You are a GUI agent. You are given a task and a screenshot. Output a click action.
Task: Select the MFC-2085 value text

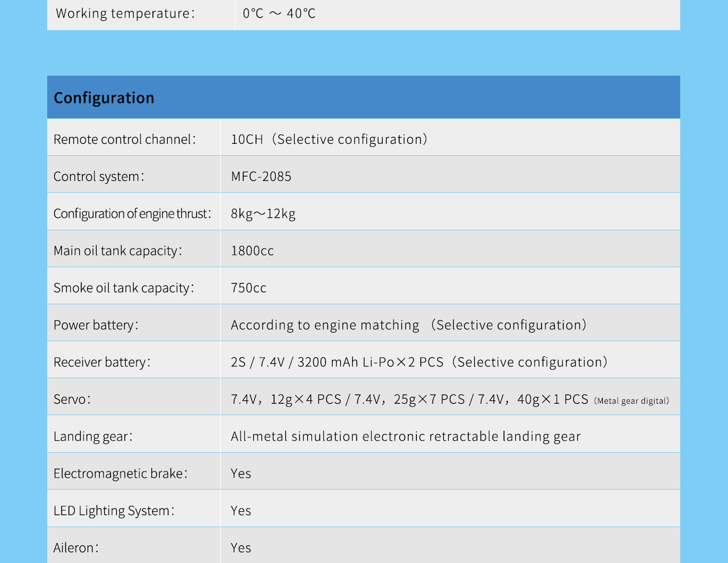click(x=261, y=176)
